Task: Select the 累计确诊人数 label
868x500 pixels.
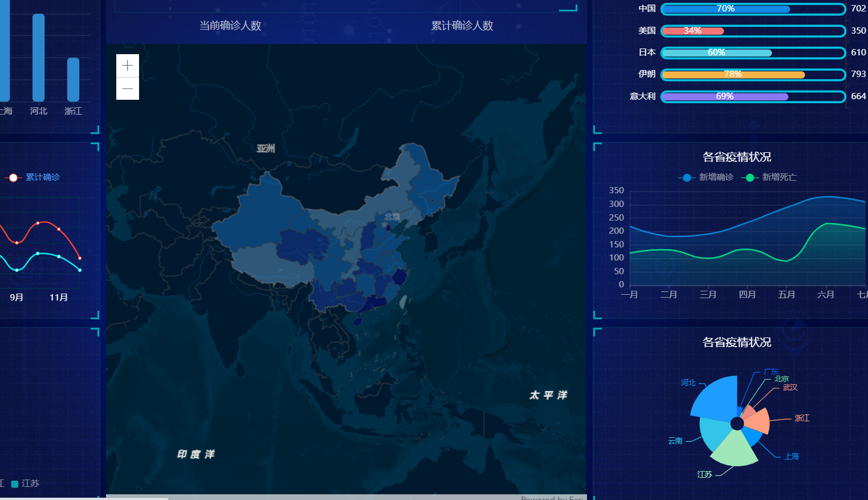Action: [x=462, y=26]
